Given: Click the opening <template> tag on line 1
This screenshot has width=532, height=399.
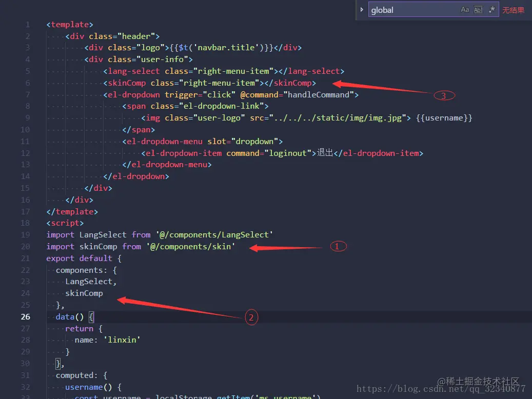Looking at the screenshot, I should [70, 25].
